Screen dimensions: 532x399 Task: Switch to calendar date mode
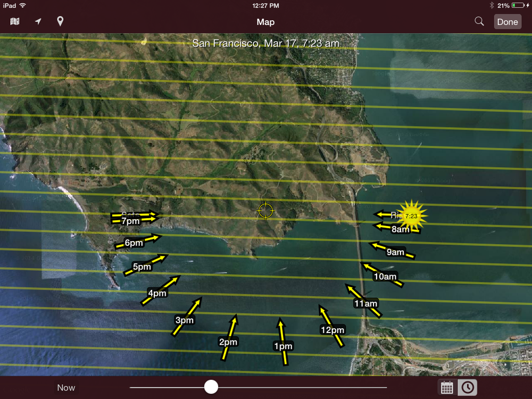[x=447, y=387]
